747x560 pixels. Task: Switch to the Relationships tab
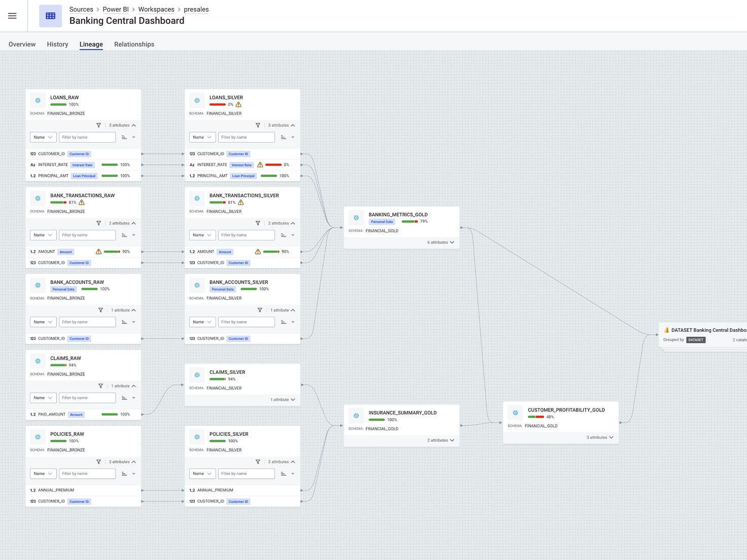click(134, 44)
